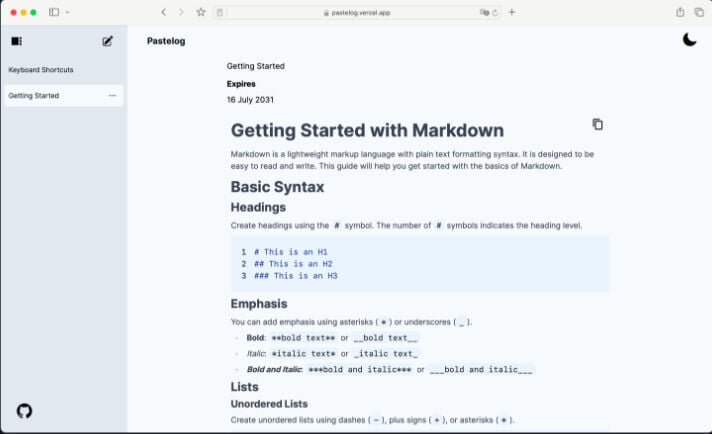The image size is (712, 434).
Task: Go forward using the browser forward arrow
Action: pos(181,12)
